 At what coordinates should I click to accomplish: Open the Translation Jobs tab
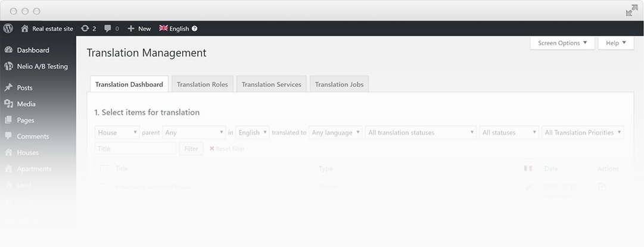[x=339, y=85]
